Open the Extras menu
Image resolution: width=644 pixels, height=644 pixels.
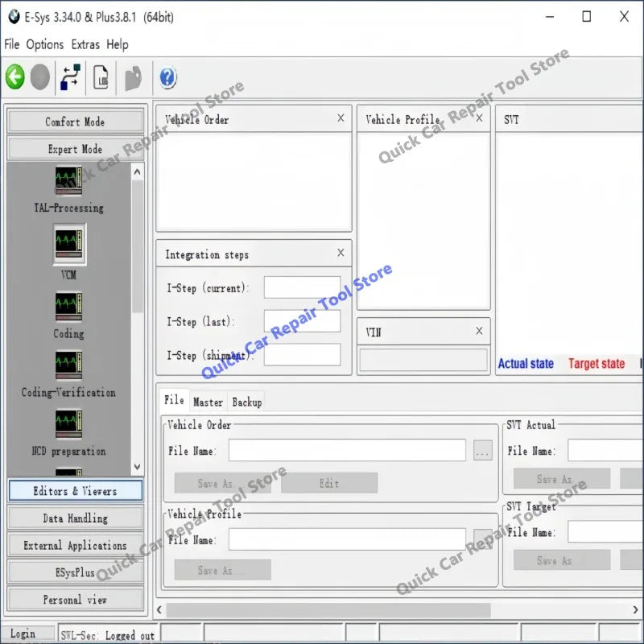(85, 44)
